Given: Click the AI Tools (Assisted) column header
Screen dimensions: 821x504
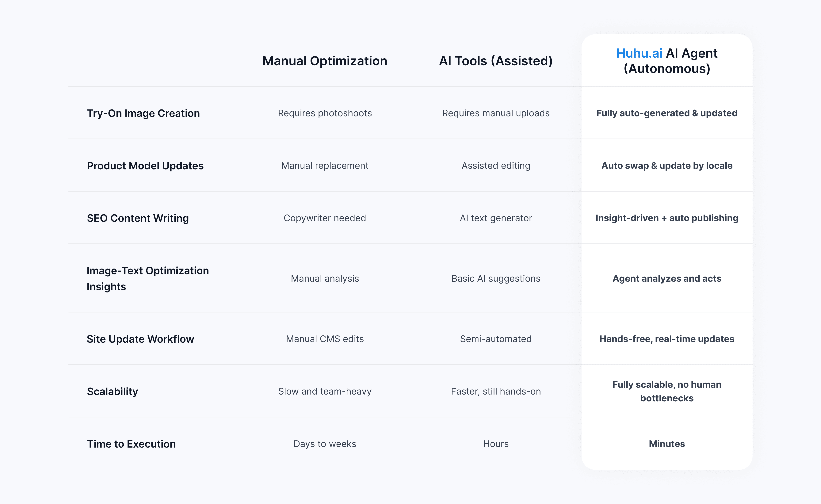Looking at the screenshot, I should point(496,61).
